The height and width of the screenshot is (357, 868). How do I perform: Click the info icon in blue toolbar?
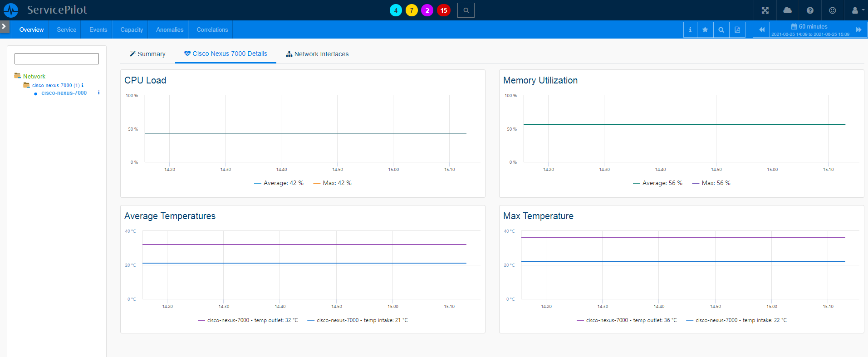[690, 30]
